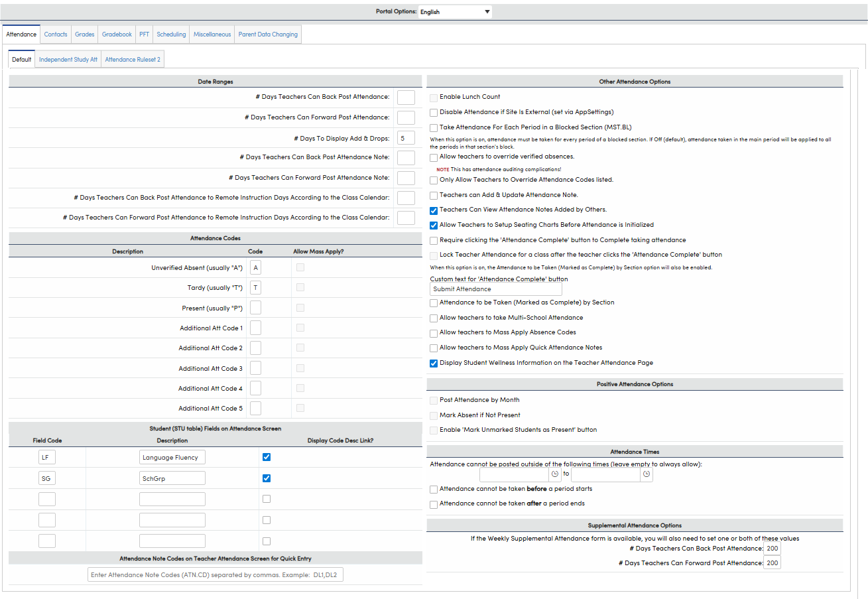Click the Days Teachers Can Forward Post Attendance field
868x599 pixels.
[x=406, y=117]
